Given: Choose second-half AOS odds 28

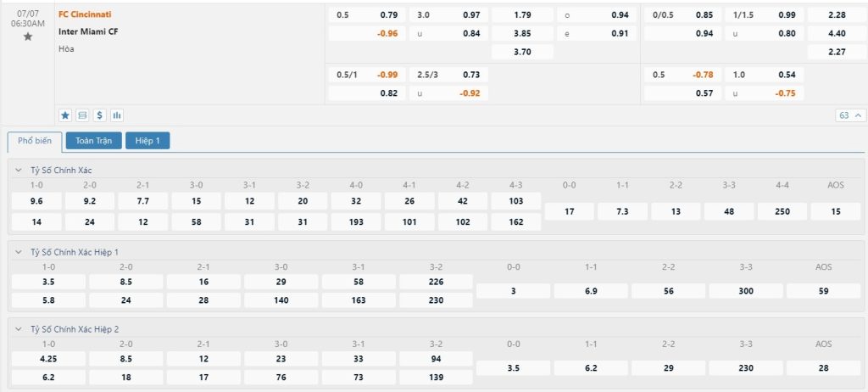Looking at the screenshot, I should point(823,367).
